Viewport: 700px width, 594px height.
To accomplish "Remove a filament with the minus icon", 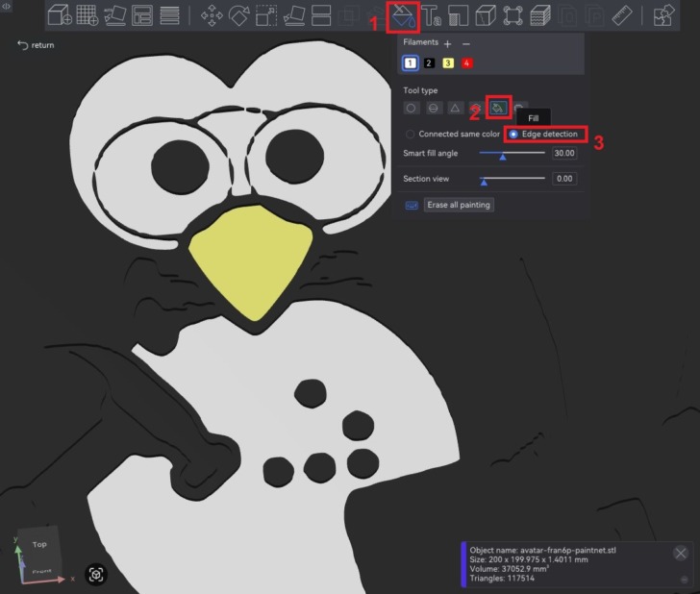I will (x=466, y=44).
